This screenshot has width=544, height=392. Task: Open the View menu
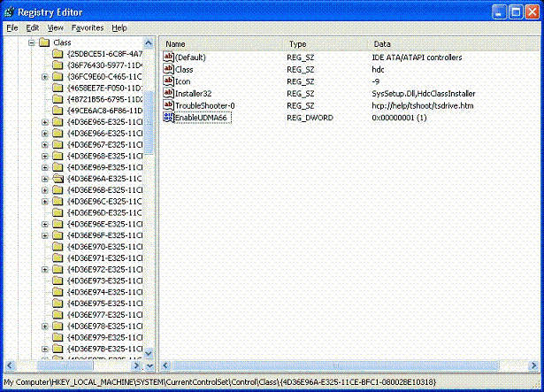(x=55, y=27)
